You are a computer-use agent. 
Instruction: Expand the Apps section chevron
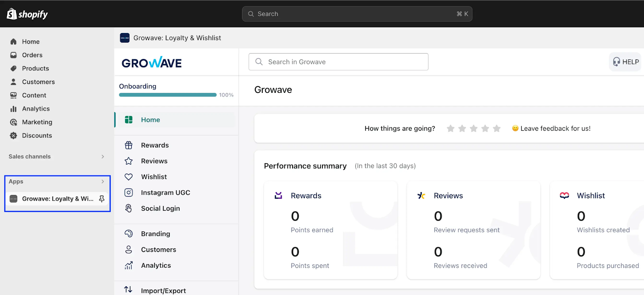click(x=103, y=182)
